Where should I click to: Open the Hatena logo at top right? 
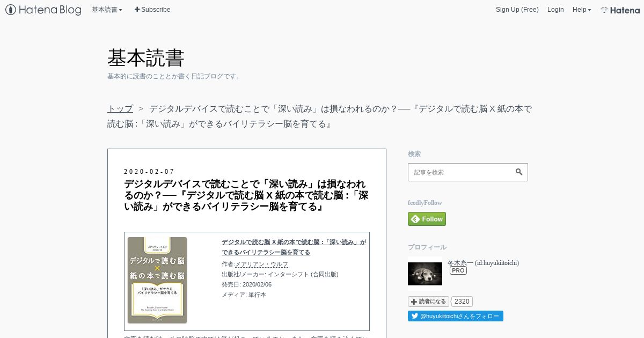[620, 10]
